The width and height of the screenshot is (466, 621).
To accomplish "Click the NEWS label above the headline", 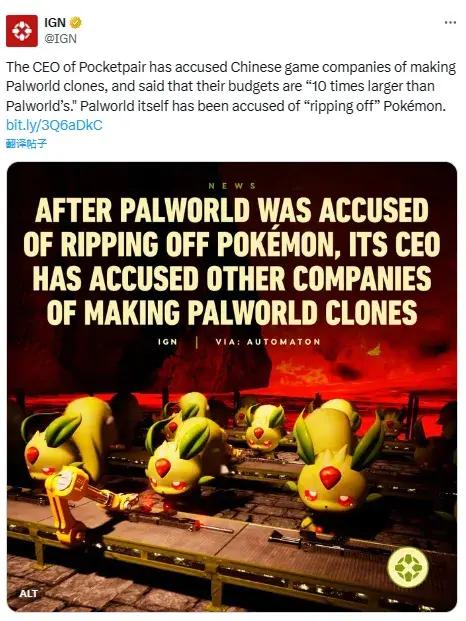I will 232,186.
